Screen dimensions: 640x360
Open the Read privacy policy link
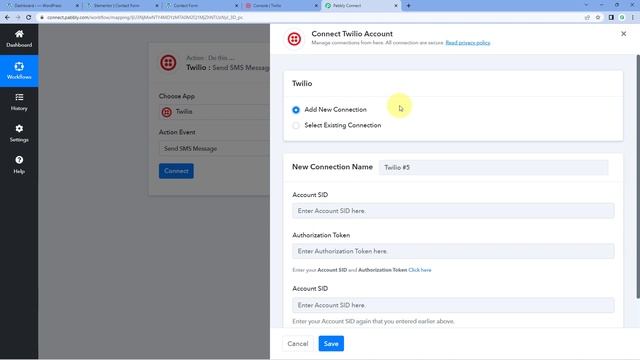click(468, 43)
